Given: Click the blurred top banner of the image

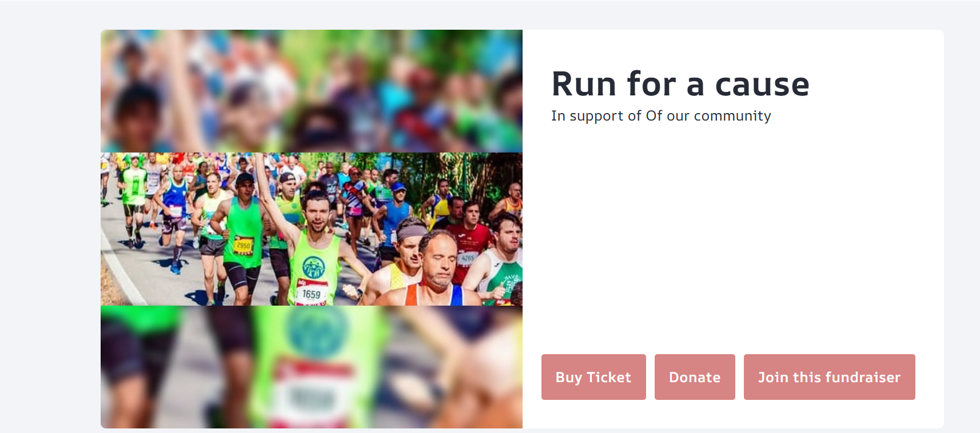Looking at the screenshot, I should [x=311, y=90].
